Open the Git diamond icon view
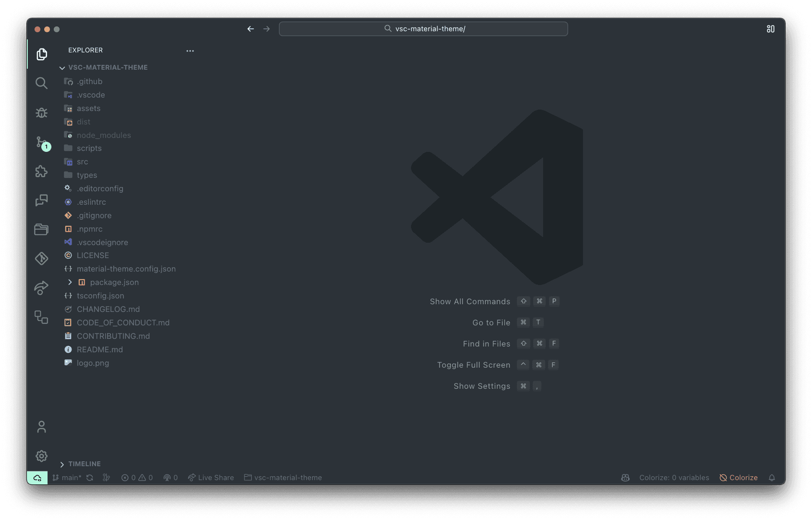Image resolution: width=812 pixels, height=520 pixels. (x=42, y=259)
